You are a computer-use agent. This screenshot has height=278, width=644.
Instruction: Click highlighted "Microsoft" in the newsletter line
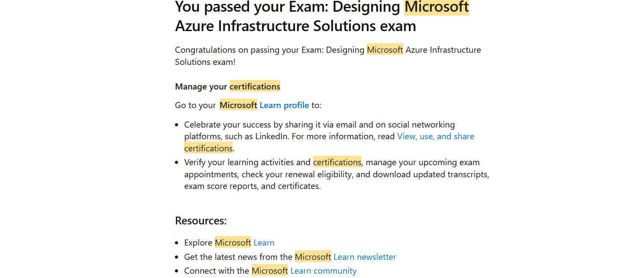pyautogui.click(x=313, y=257)
